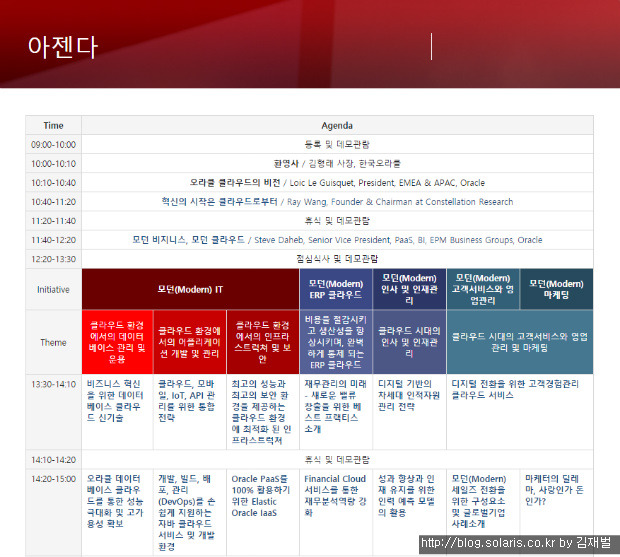Click the 아젠다 page heading
The width and height of the screenshot is (620, 557).
pyautogui.click(x=62, y=47)
